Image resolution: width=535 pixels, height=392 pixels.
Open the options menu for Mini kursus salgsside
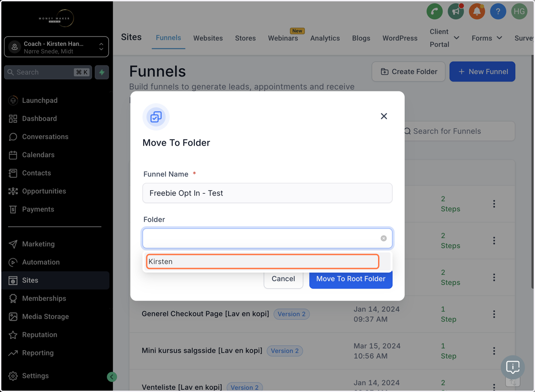point(494,351)
